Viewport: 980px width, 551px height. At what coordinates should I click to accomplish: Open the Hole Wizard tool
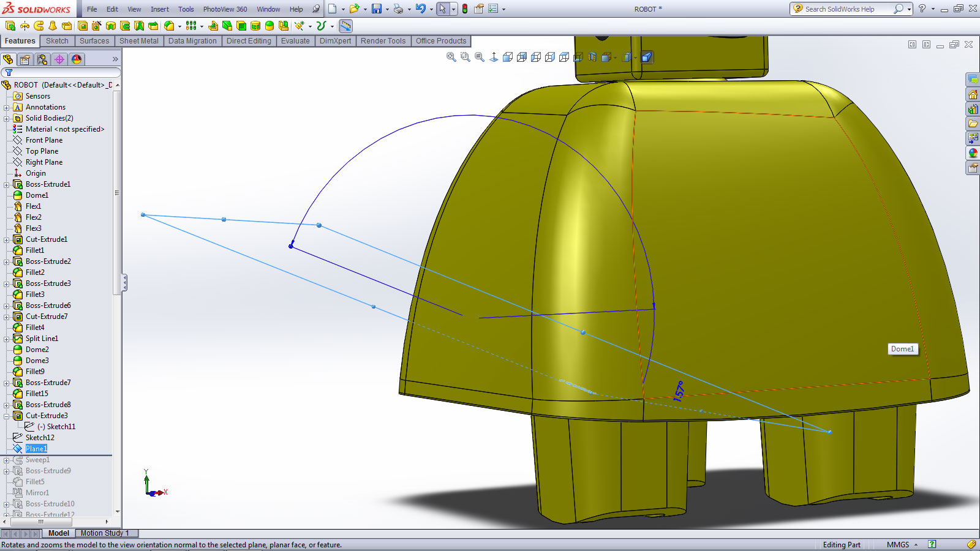point(96,26)
